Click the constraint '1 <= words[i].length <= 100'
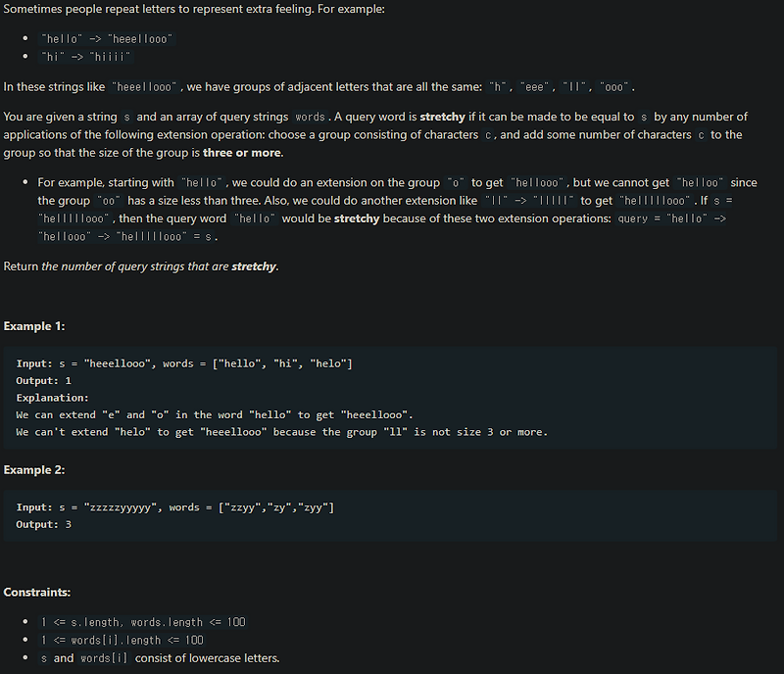Image resolution: width=784 pixels, height=674 pixels. (122, 641)
